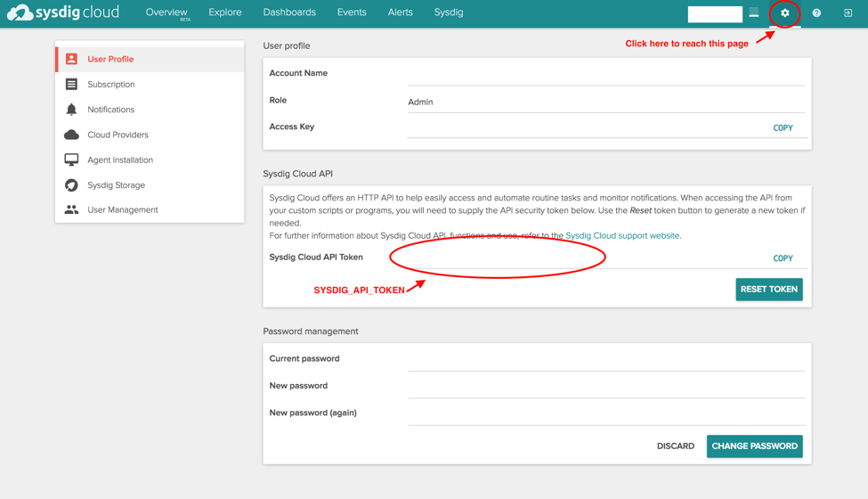The height and width of the screenshot is (499, 868).
Task: Click the Notifications bell icon
Action: 71,109
